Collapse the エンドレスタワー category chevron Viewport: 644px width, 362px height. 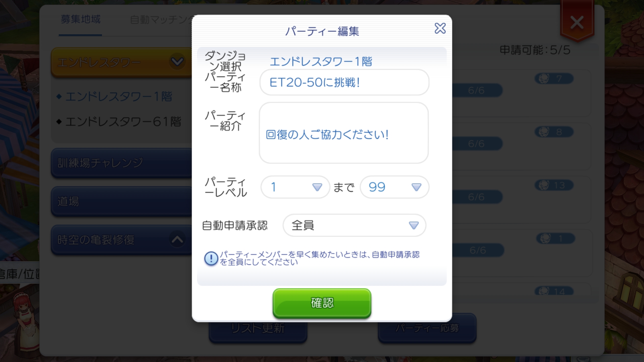click(177, 62)
